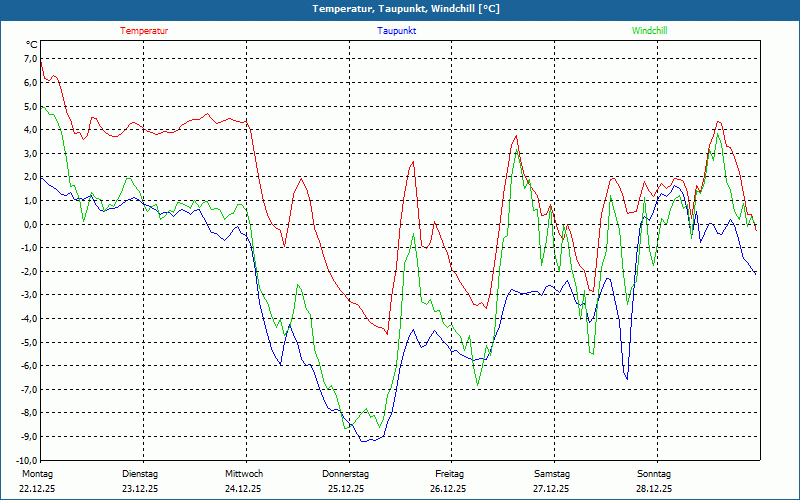Click the Samstag day label

coord(551,474)
